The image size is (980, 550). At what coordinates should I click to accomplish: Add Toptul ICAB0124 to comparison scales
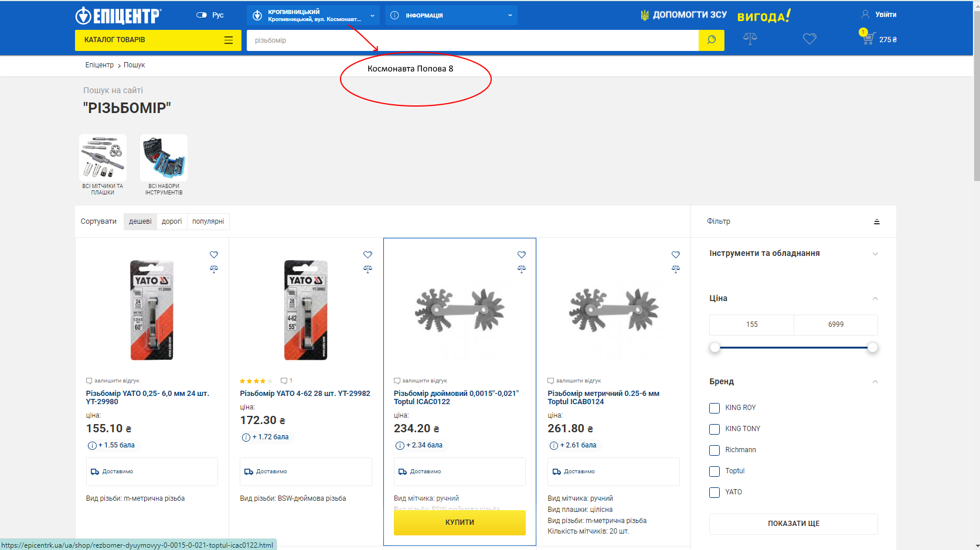pyautogui.click(x=676, y=269)
